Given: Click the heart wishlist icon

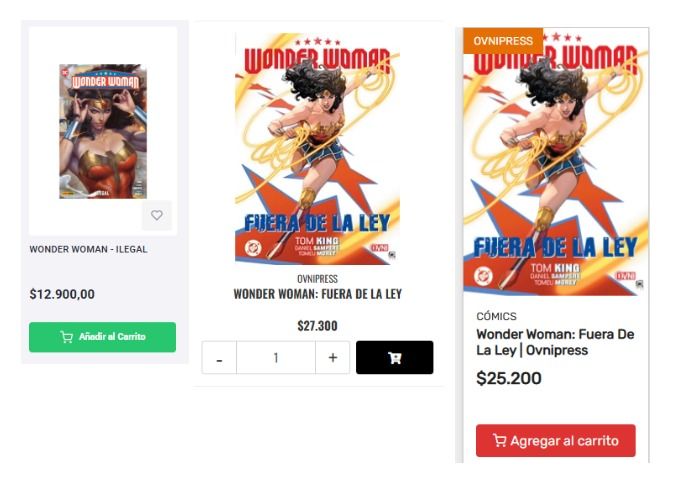Looking at the screenshot, I should pos(157,215).
